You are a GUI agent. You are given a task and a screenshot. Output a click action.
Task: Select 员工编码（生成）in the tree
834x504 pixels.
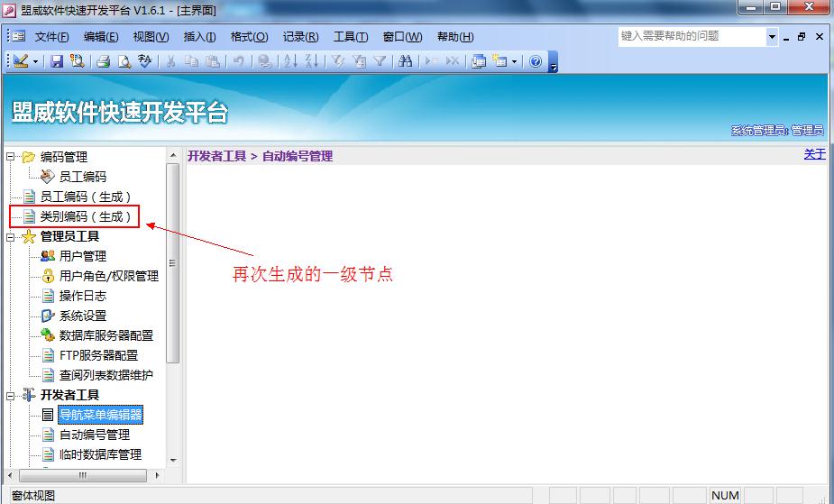(85, 197)
